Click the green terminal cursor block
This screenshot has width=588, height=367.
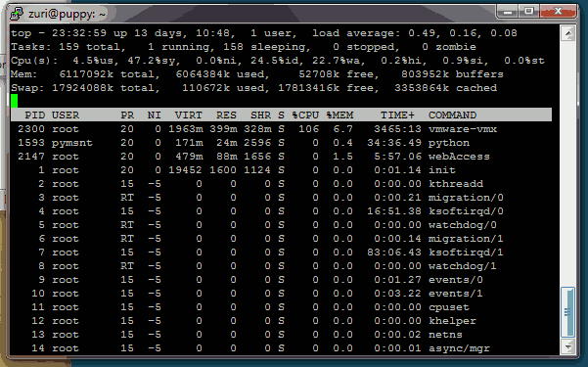click(14, 101)
